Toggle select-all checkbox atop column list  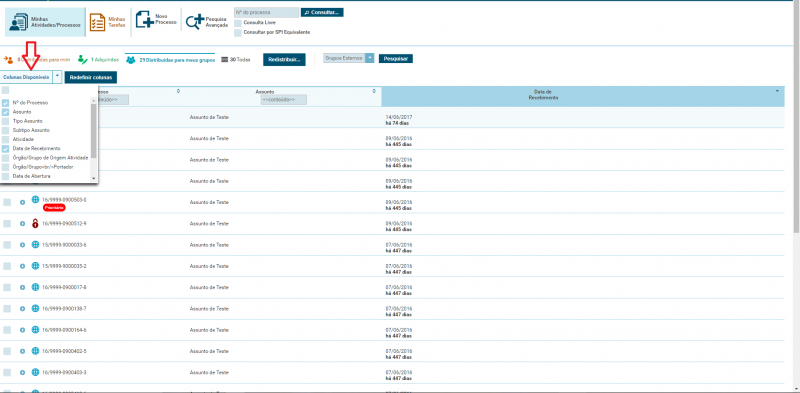(x=6, y=90)
